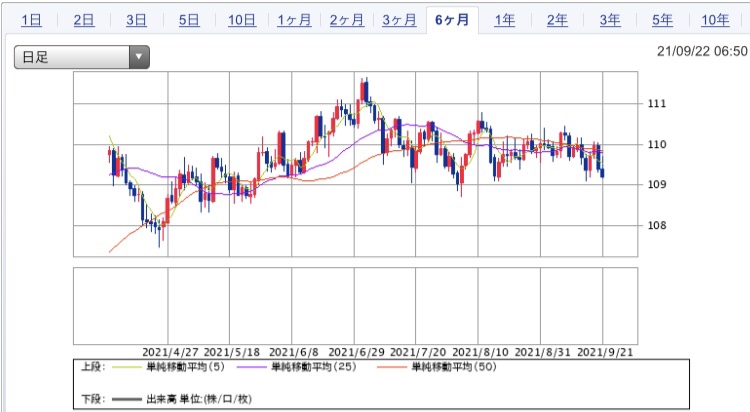The image size is (750, 412).
Task: Click the 110 price axis label
Action: click(x=656, y=145)
